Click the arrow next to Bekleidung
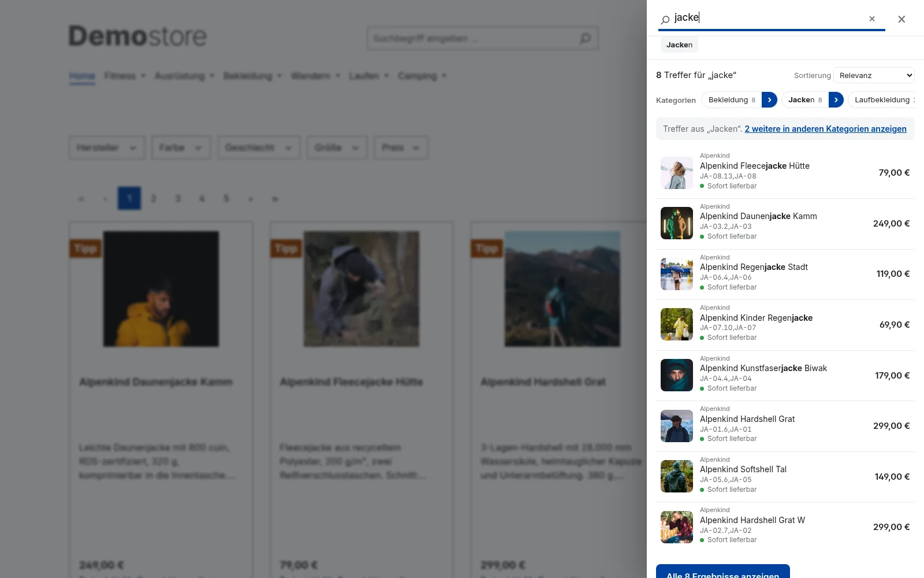The height and width of the screenshot is (578, 924). [x=770, y=100]
